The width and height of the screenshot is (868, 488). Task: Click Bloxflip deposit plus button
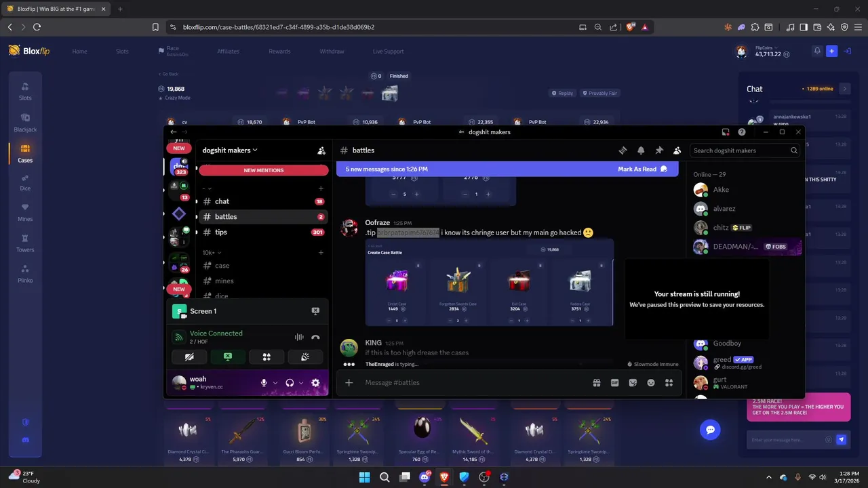tap(831, 51)
